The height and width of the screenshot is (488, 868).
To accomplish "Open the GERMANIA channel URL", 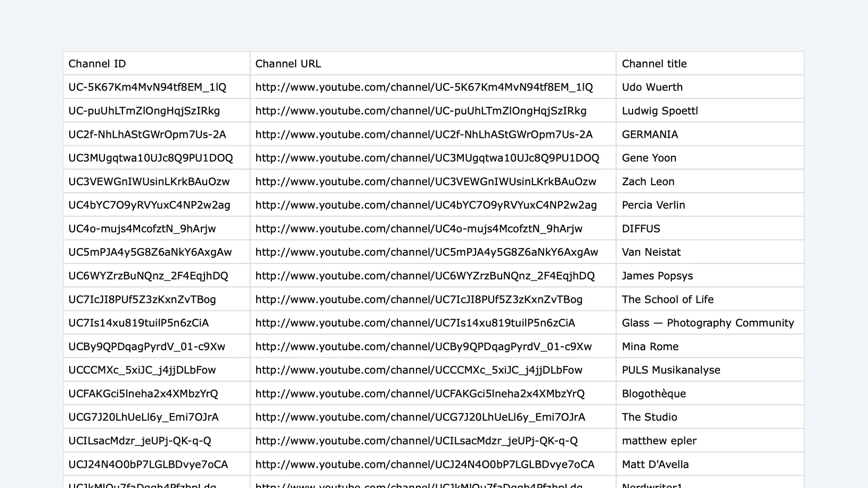I will click(424, 134).
